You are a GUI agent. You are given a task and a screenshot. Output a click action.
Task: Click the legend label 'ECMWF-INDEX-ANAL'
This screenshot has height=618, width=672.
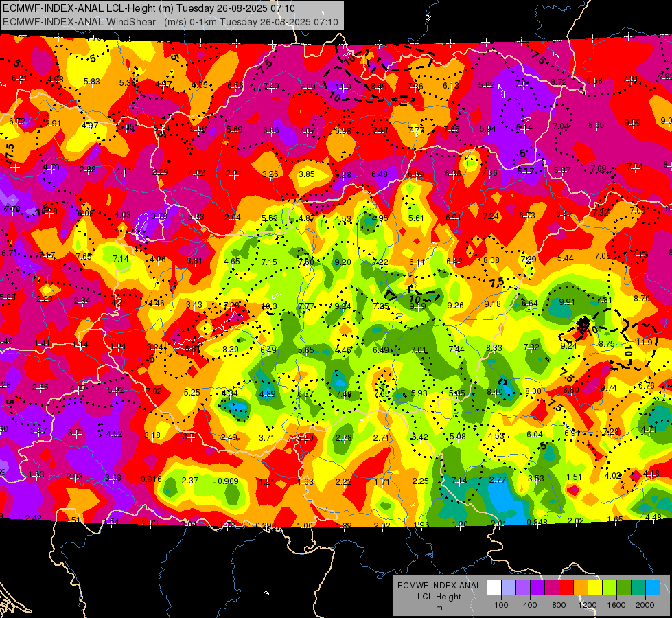tap(439, 586)
